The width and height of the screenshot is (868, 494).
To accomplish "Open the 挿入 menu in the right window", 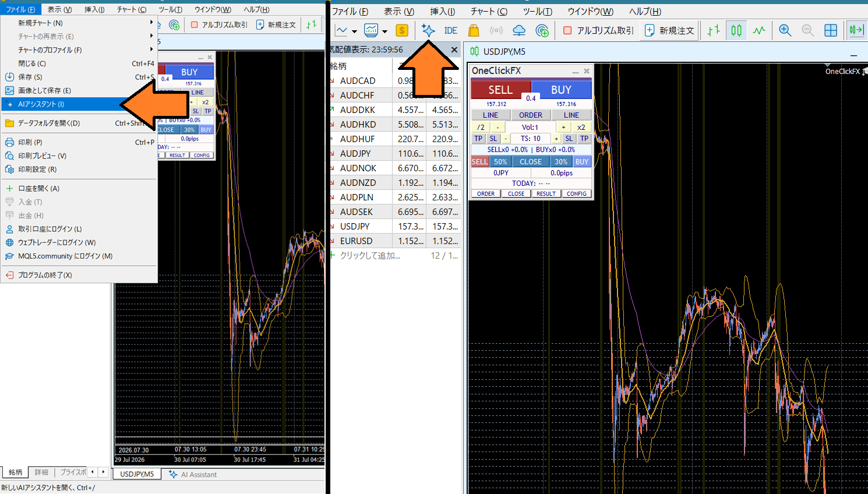I will coord(443,11).
